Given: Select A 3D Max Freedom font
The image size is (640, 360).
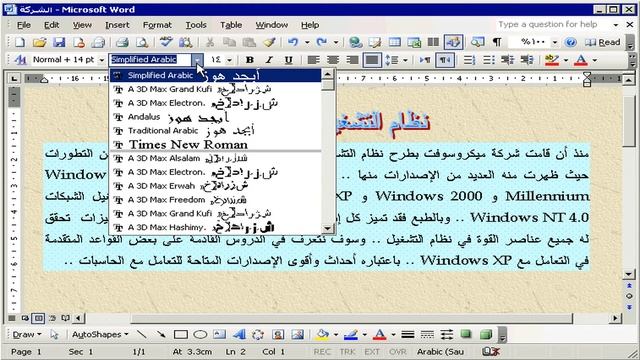Looking at the screenshot, I should coord(216,200).
